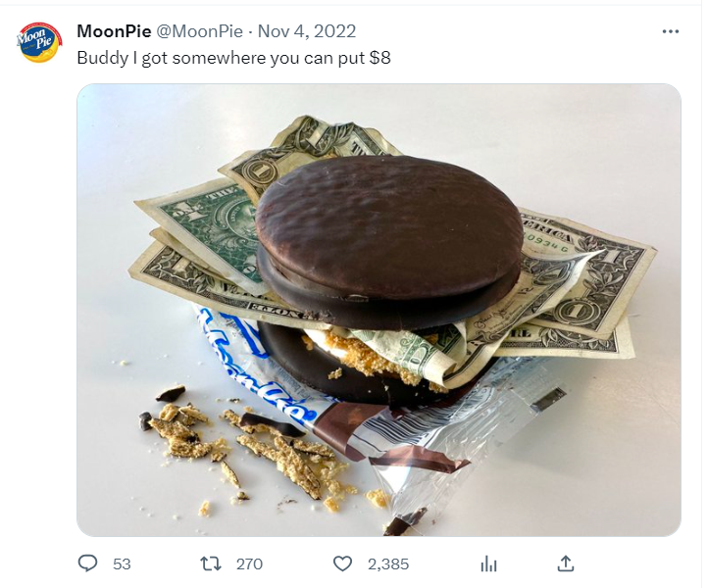Click the like count 2,385
This screenshot has width=708, height=588.
(x=387, y=563)
